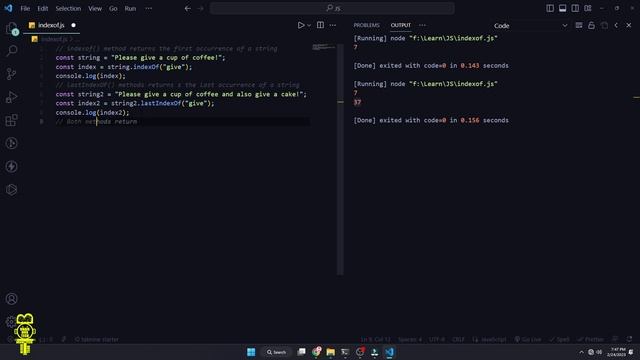
Task: Clear the output panel
Action: (579, 25)
